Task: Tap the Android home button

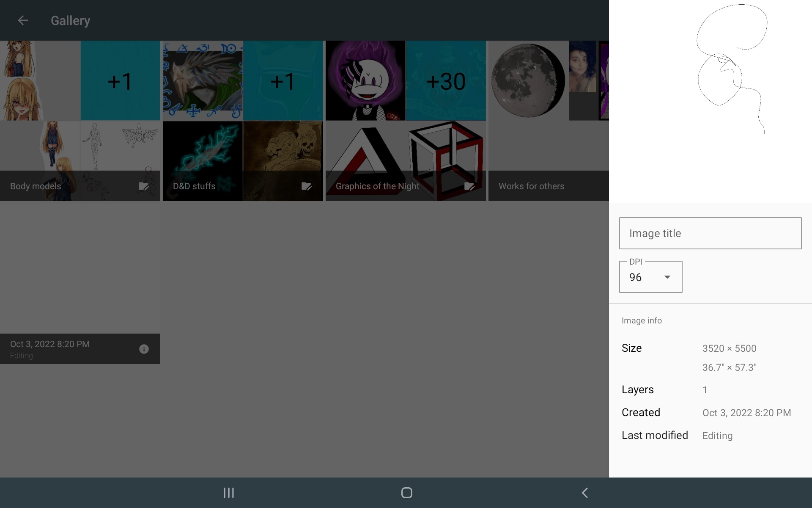Action: (406, 493)
